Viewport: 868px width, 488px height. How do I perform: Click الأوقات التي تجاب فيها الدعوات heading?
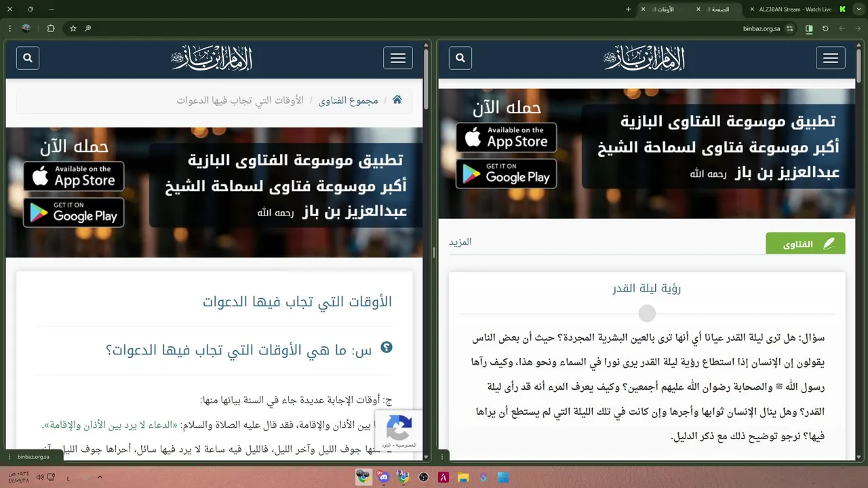(x=297, y=302)
